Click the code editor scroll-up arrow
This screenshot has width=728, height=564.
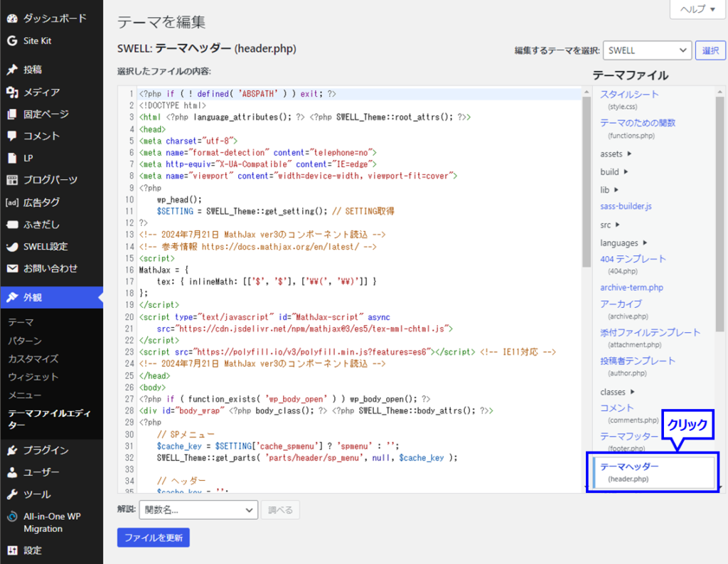587,92
